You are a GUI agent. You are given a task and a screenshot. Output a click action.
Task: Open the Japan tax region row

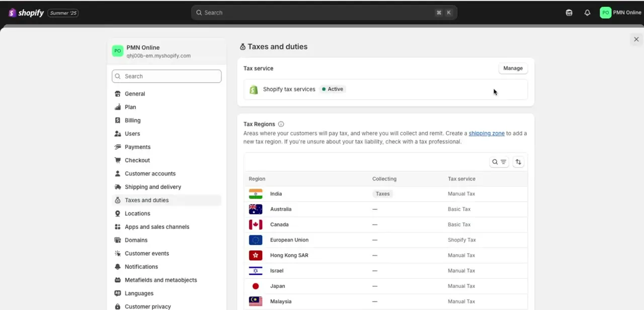coord(386,286)
